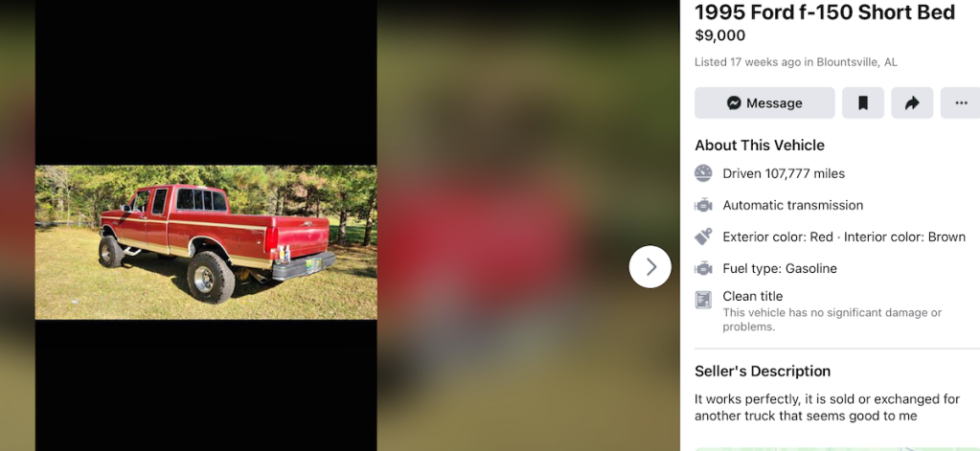Viewport: 980px width, 451px height.
Task: Click the Seller's Description heading
Action: point(763,371)
